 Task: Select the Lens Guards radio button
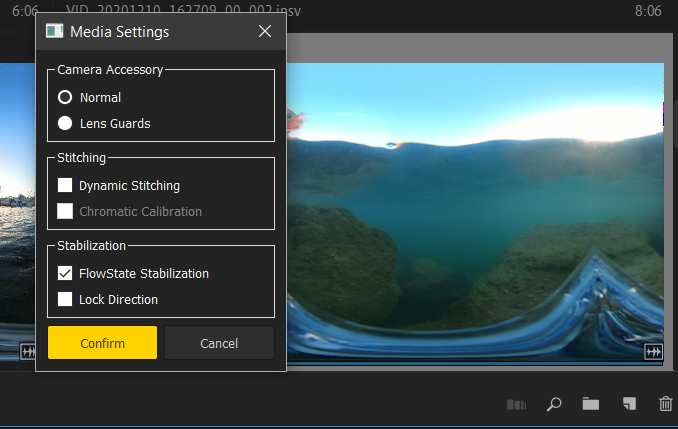(65, 123)
